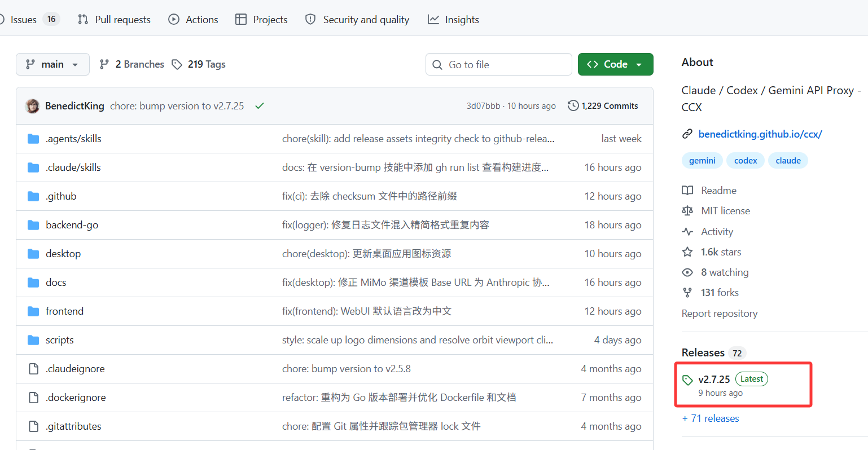Click the folder icon beside frontend
The width and height of the screenshot is (868, 450).
point(33,311)
